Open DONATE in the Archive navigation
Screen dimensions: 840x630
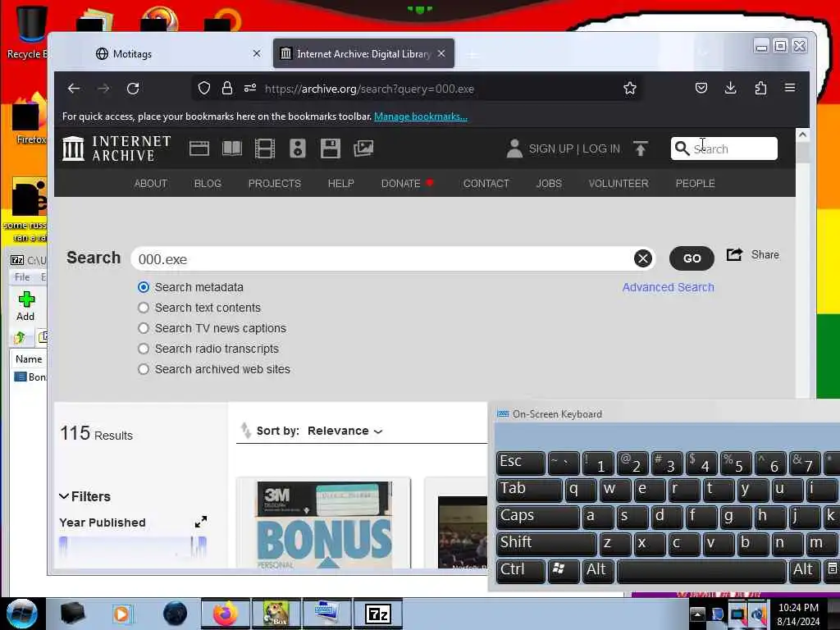[x=400, y=183]
